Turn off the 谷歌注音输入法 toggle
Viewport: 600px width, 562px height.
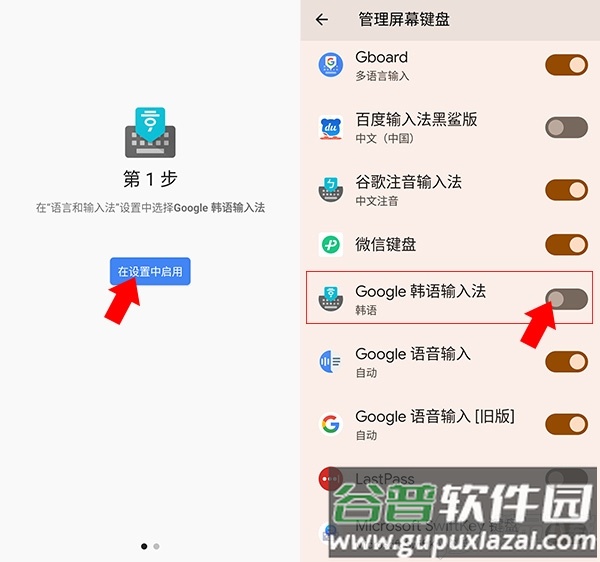tap(566, 190)
